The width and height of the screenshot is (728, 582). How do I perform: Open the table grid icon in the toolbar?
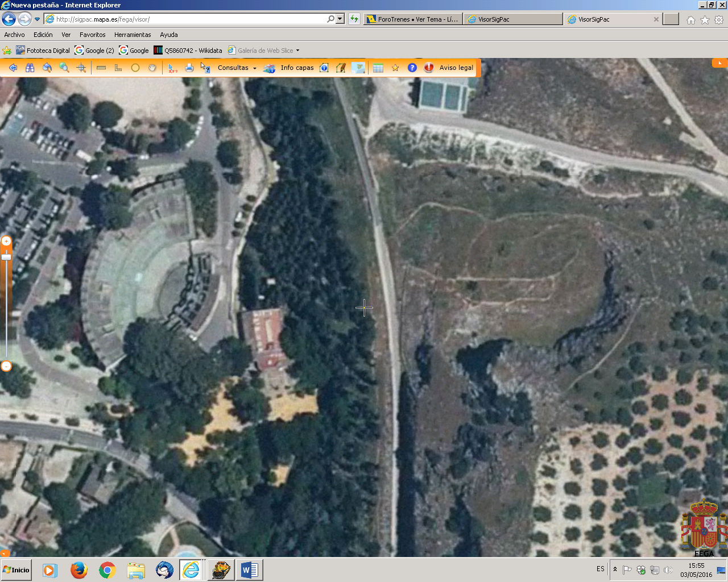[x=378, y=68]
